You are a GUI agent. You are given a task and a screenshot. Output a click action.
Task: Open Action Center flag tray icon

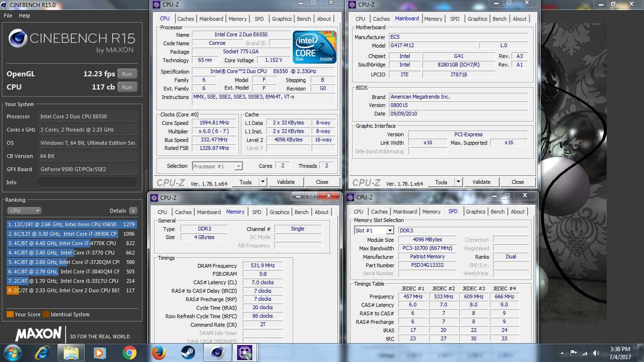[x=574, y=353]
